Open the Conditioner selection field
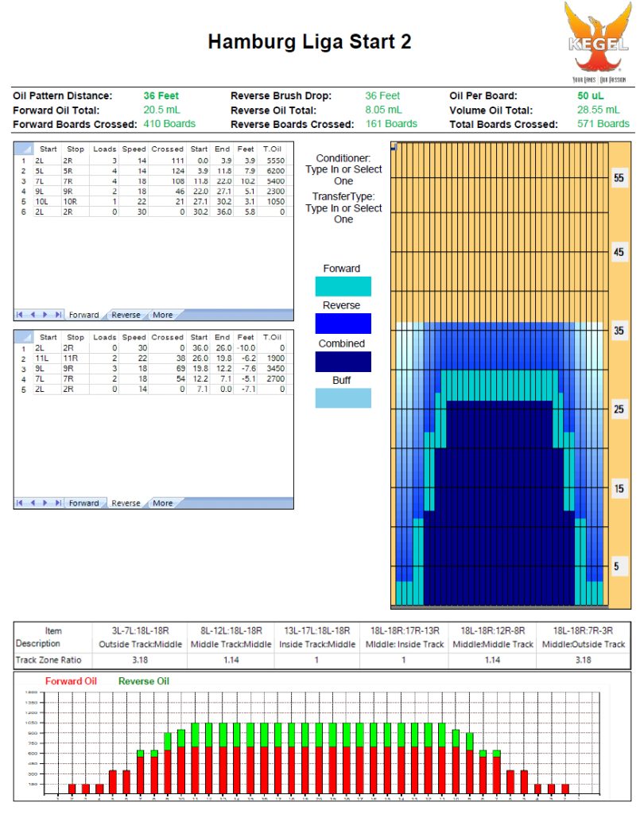644x814 pixels. pos(343,175)
